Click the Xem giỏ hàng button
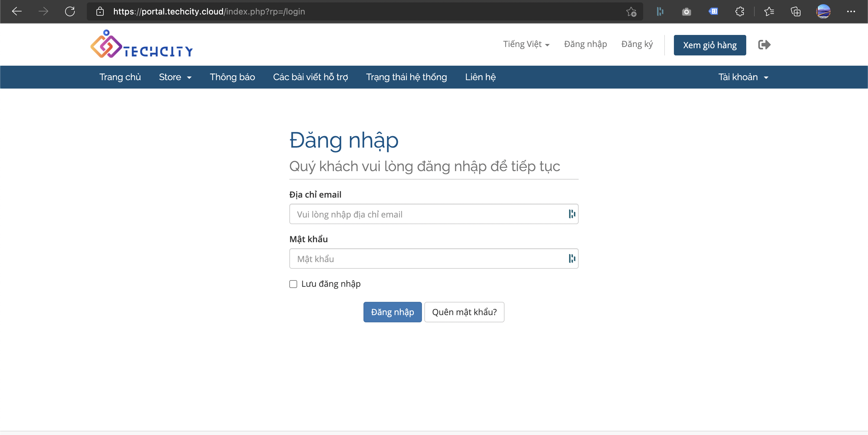868x435 pixels. [x=710, y=45]
